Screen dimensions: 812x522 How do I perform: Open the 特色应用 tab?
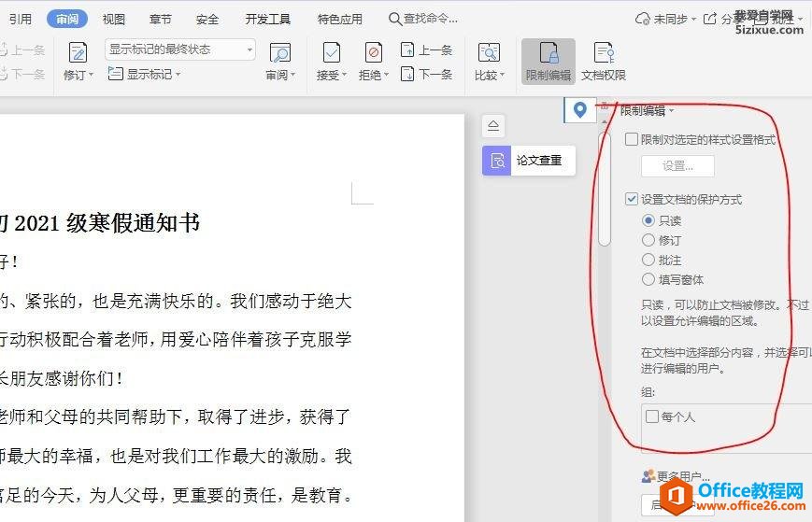[x=340, y=20]
